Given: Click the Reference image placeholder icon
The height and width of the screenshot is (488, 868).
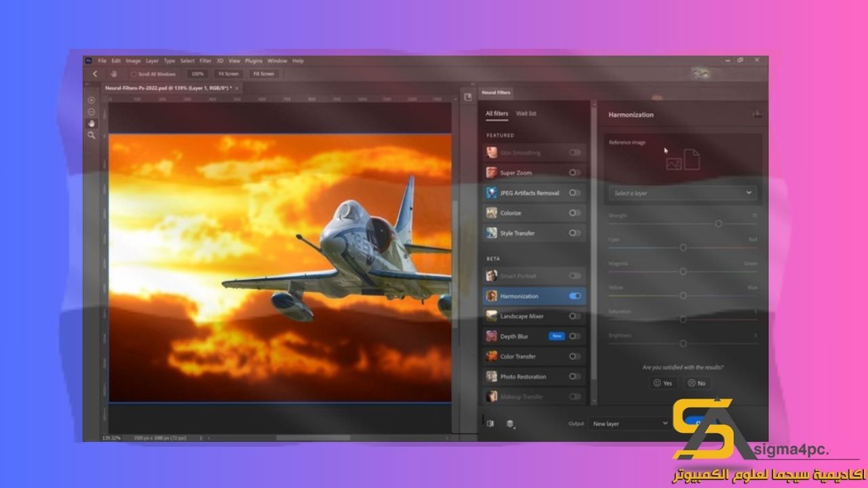Looking at the screenshot, I should (683, 160).
